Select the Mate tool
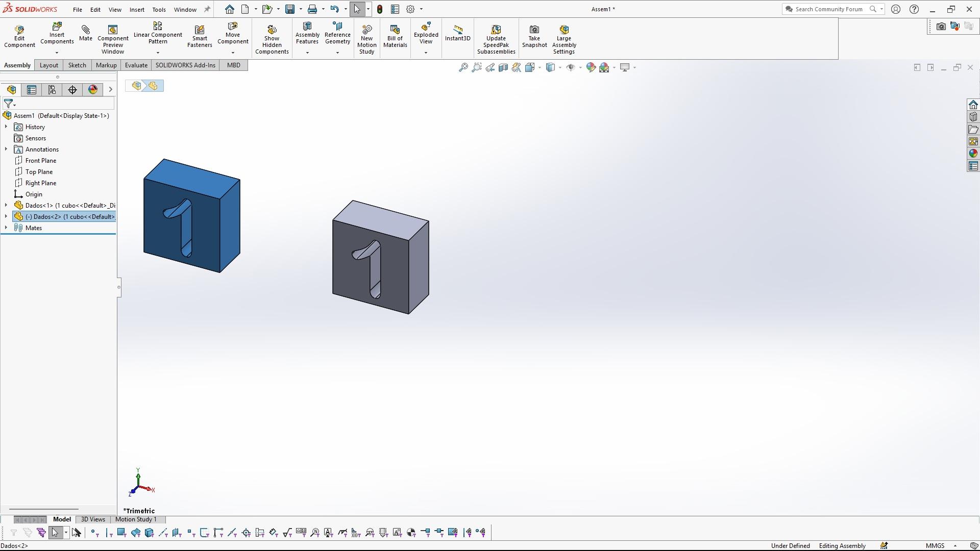 point(86,33)
